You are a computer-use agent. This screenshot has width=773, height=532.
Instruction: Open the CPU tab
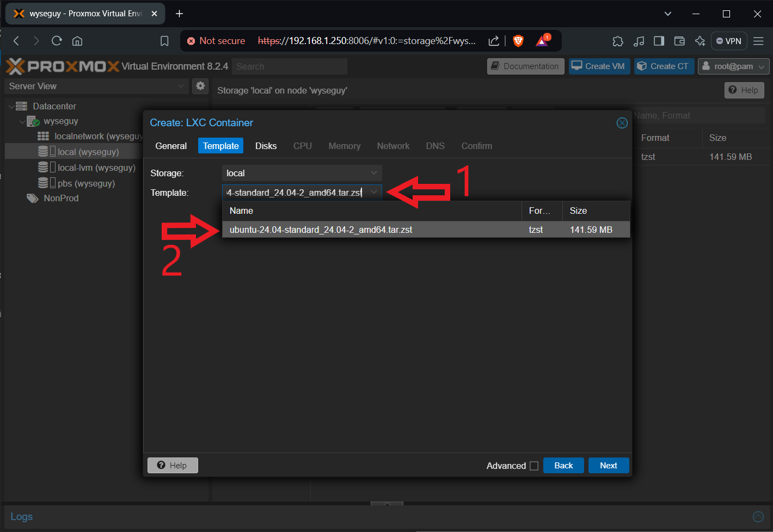pos(303,146)
